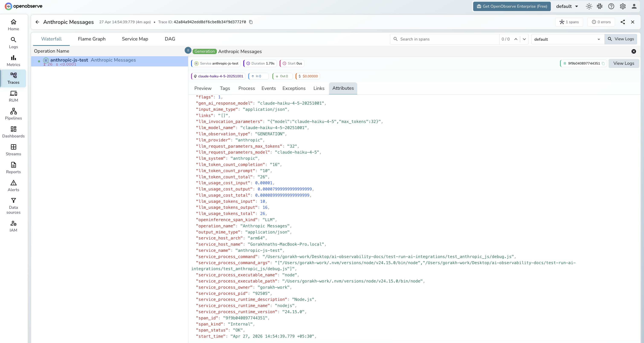Open the Alerts section in sidebar
This screenshot has width=644, height=343.
point(13,185)
